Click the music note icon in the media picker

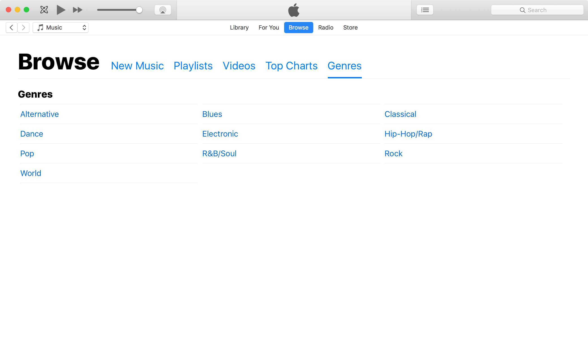pos(40,28)
